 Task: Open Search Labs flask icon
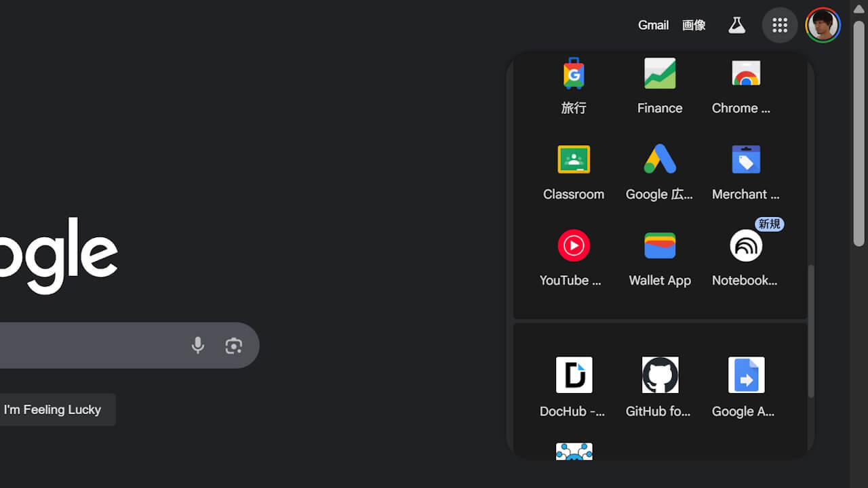736,25
